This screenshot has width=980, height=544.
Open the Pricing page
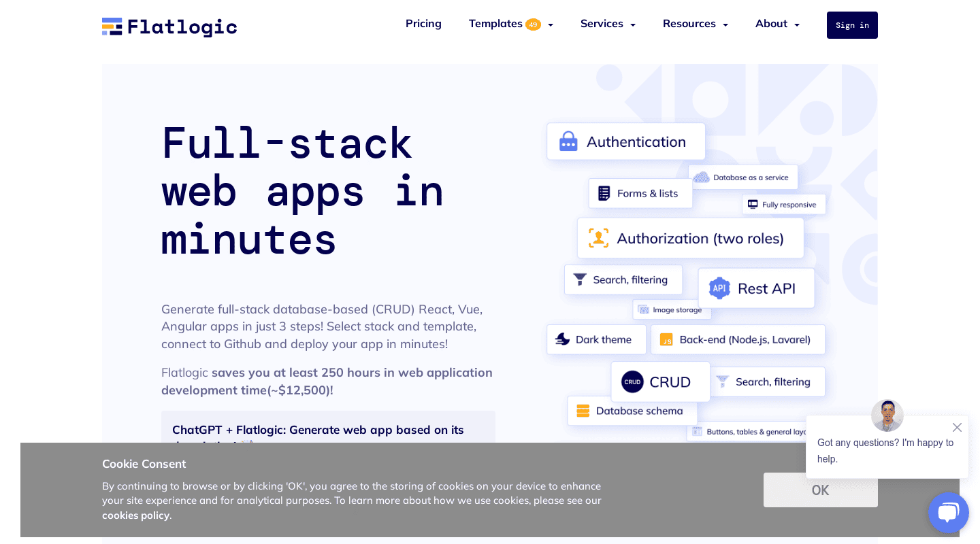point(423,24)
